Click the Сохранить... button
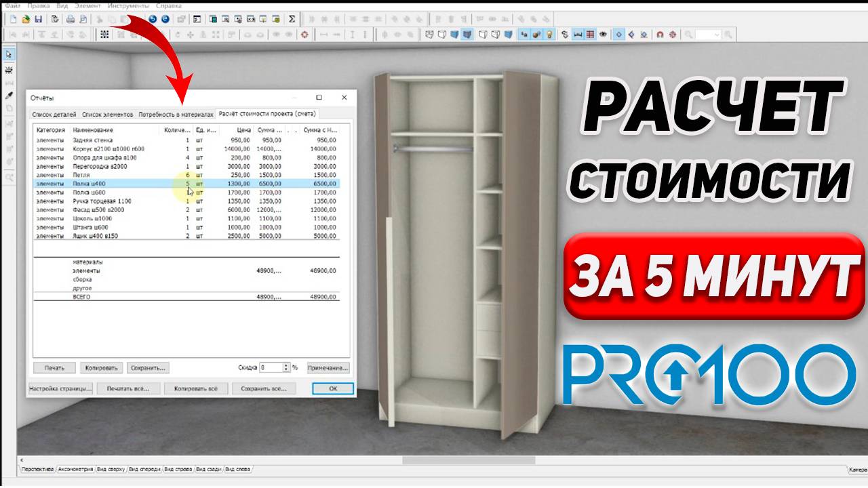 (149, 368)
